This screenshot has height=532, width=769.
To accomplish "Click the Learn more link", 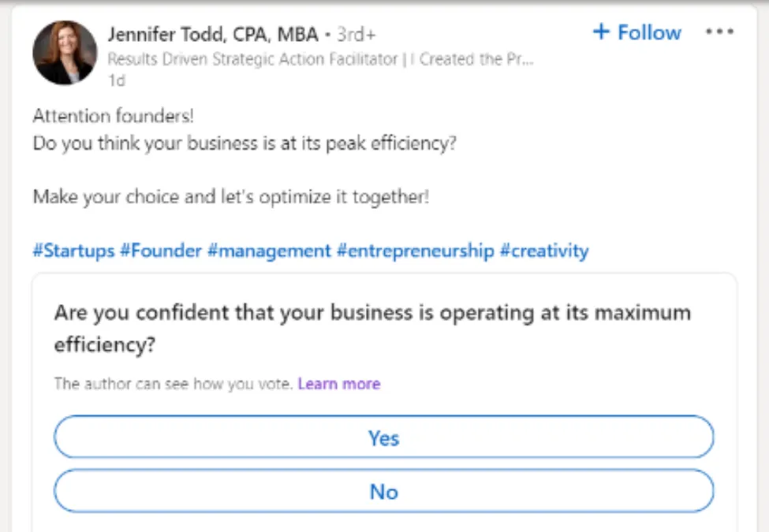I will pos(339,384).
